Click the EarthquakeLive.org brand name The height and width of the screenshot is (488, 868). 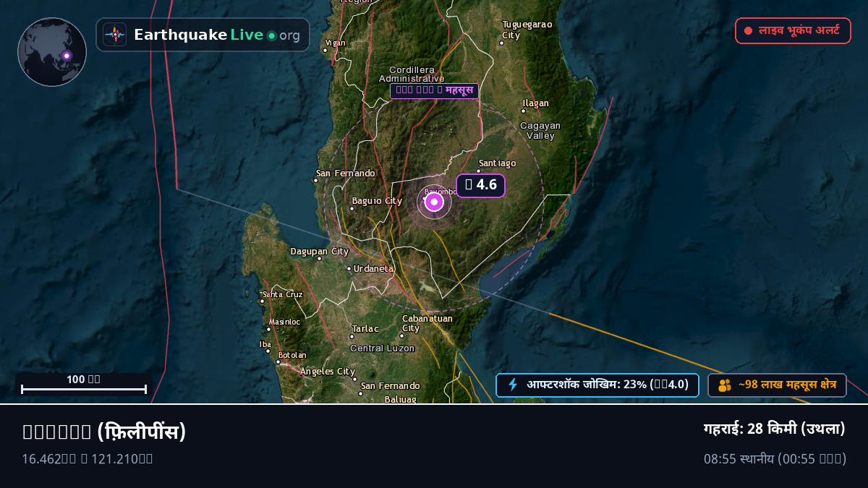coord(217,35)
